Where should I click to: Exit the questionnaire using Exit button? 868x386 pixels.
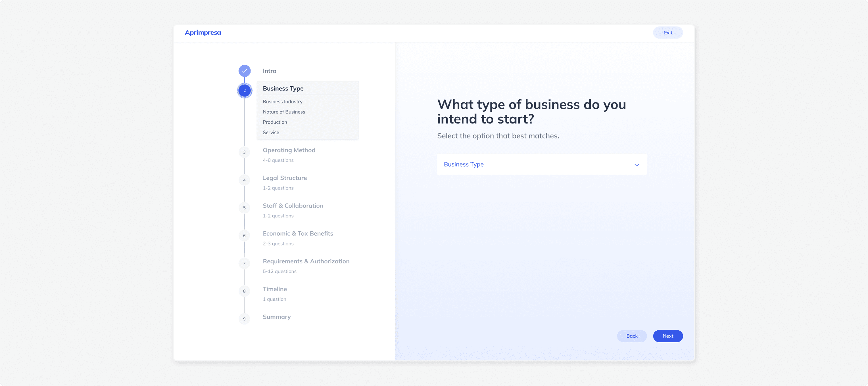pos(667,33)
